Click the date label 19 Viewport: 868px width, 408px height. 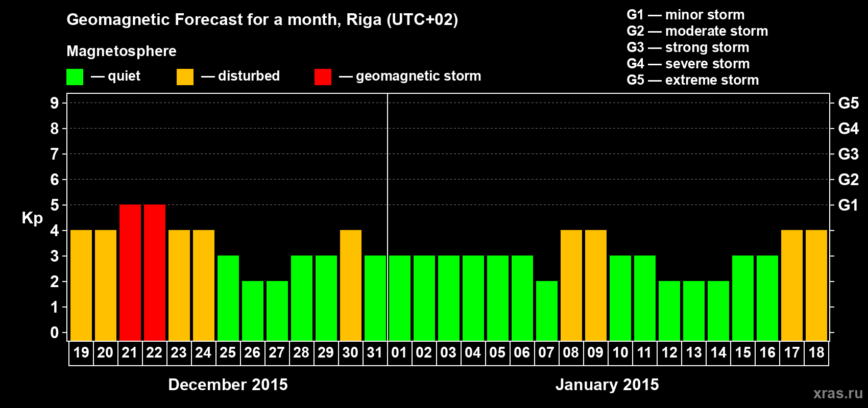pos(81,352)
